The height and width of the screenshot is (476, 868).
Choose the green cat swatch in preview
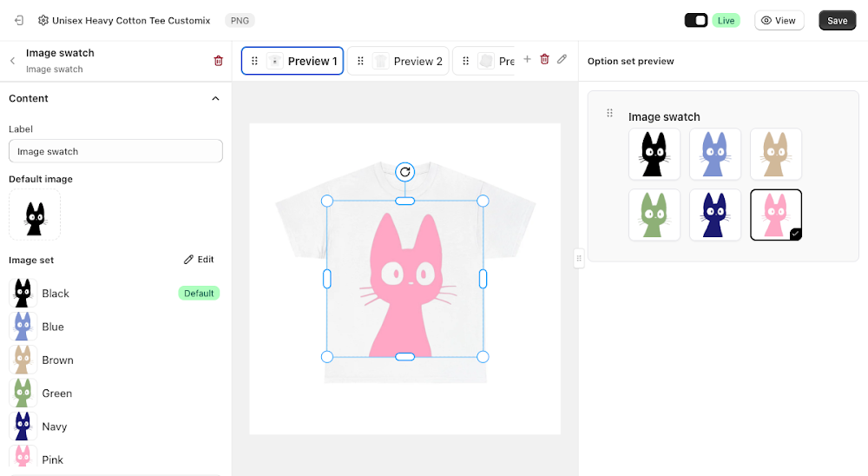[654, 215]
